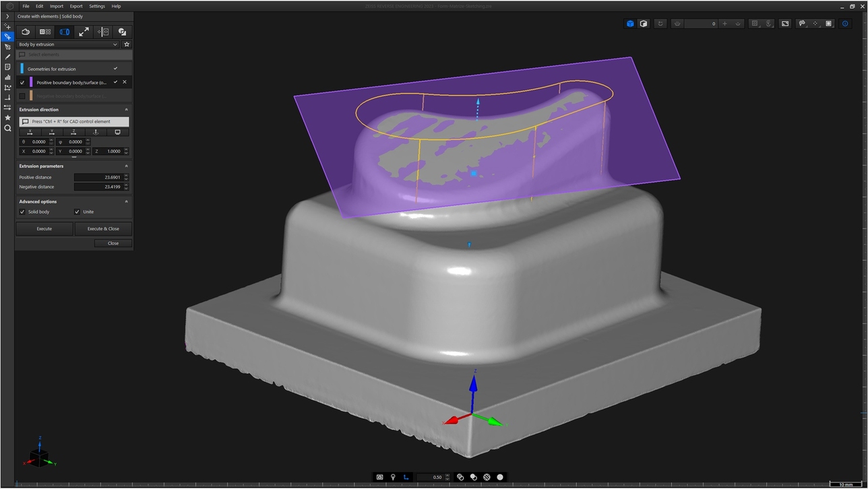868x489 pixels.
Task: Click the purple Positive boundary color swatch
Action: click(x=31, y=82)
